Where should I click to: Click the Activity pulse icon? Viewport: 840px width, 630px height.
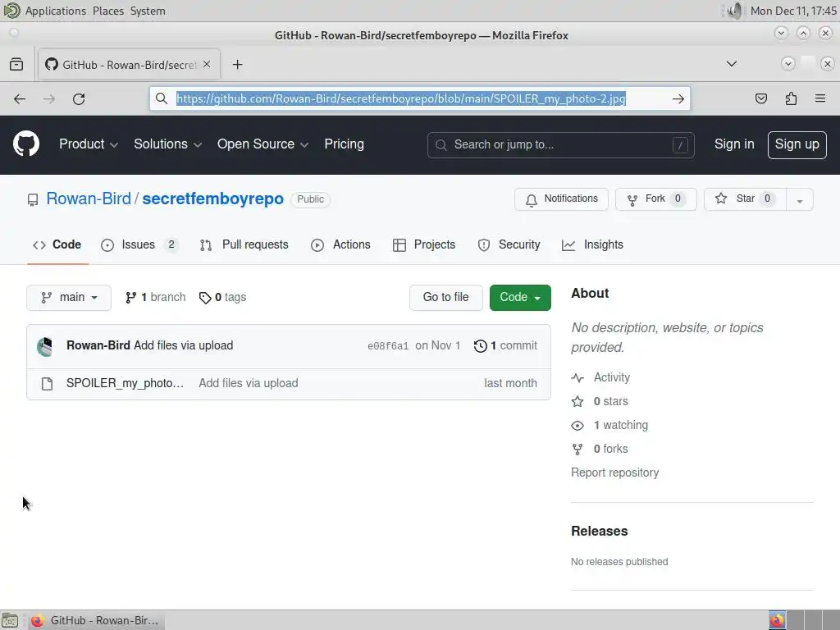coord(577,377)
